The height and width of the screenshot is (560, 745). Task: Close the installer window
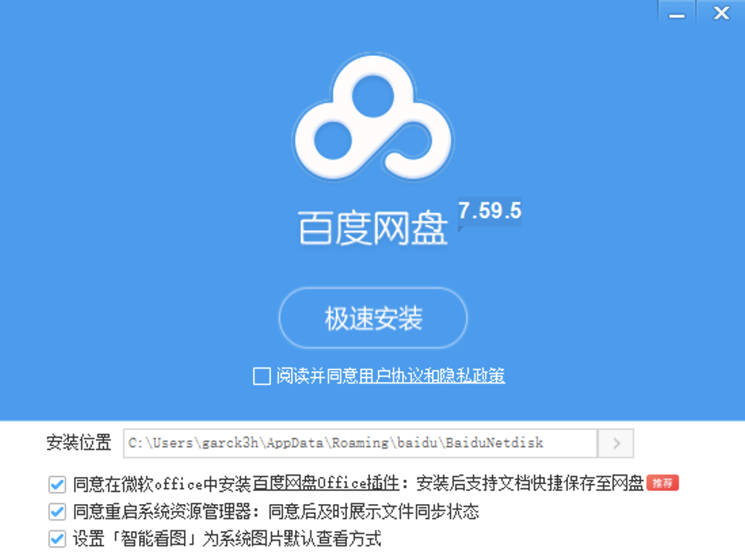pos(721,13)
